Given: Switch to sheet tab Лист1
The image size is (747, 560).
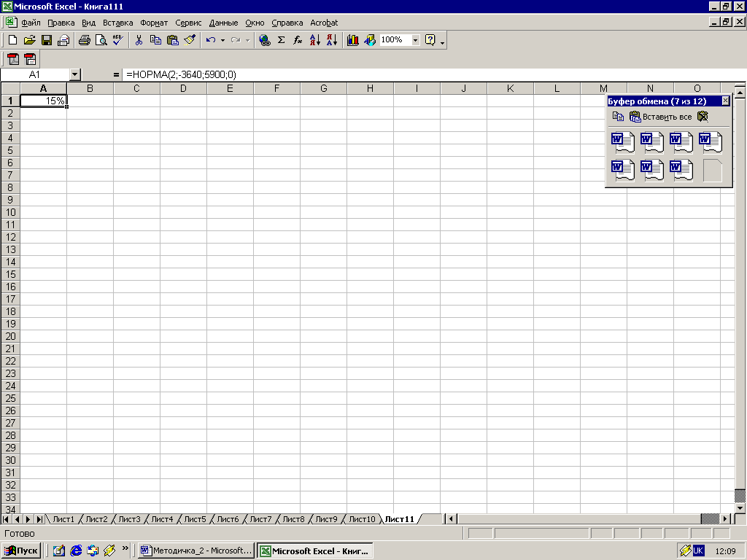Looking at the screenshot, I should click(x=63, y=519).
